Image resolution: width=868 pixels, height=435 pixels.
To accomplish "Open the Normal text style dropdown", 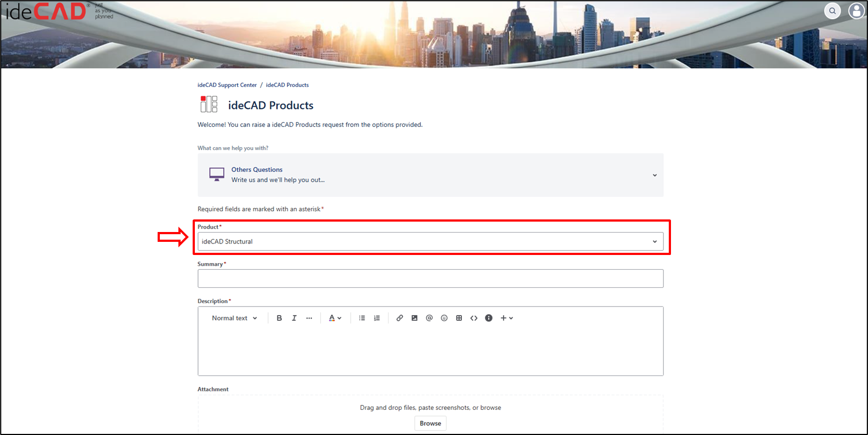I will click(x=234, y=318).
